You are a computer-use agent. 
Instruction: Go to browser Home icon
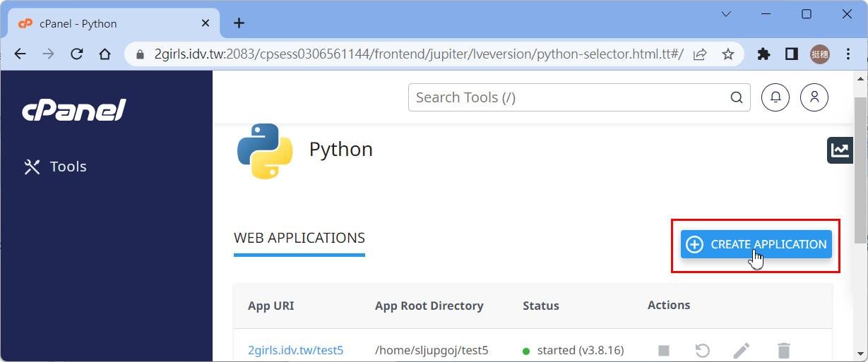pyautogui.click(x=105, y=54)
